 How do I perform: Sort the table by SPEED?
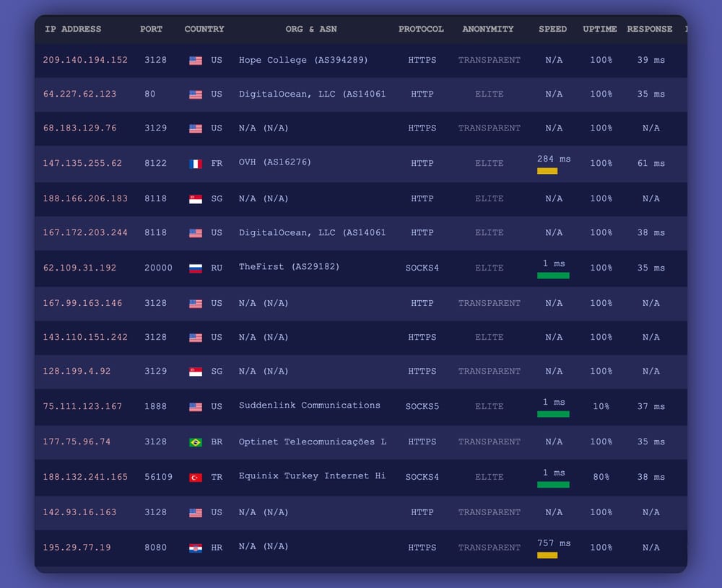[552, 29]
